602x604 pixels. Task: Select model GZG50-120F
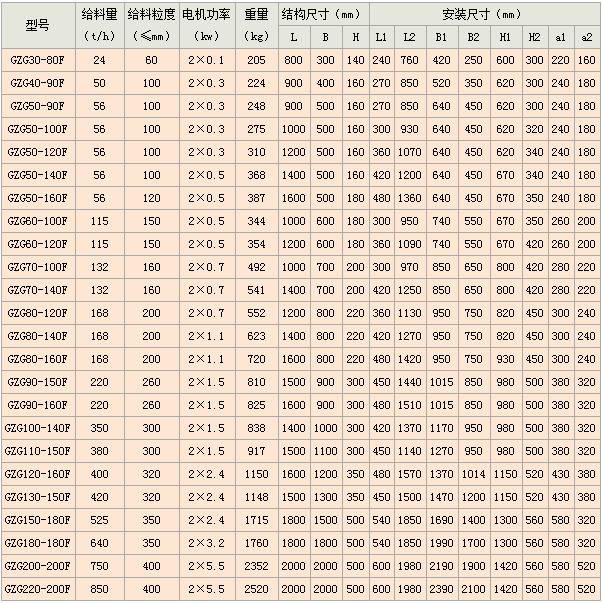pos(38,152)
